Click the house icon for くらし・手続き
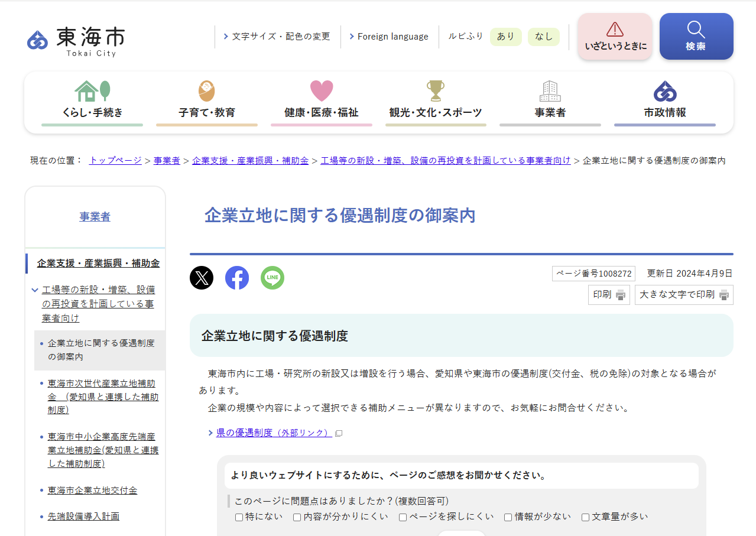Viewport: 756px width, 536px height. pyautogui.click(x=92, y=91)
